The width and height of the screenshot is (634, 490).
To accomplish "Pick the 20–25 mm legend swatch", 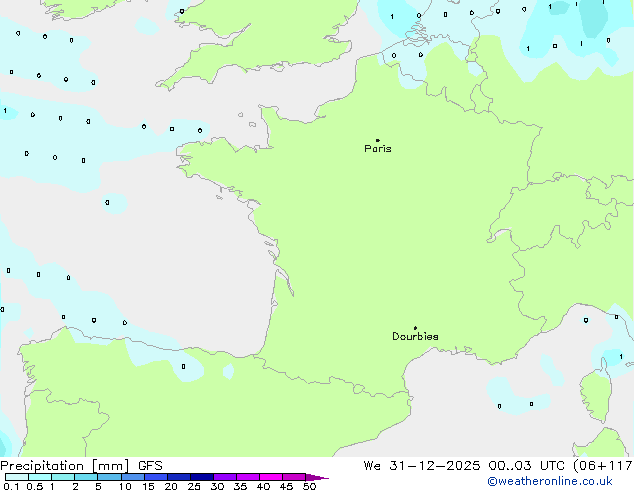I will click(x=178, y=477).
